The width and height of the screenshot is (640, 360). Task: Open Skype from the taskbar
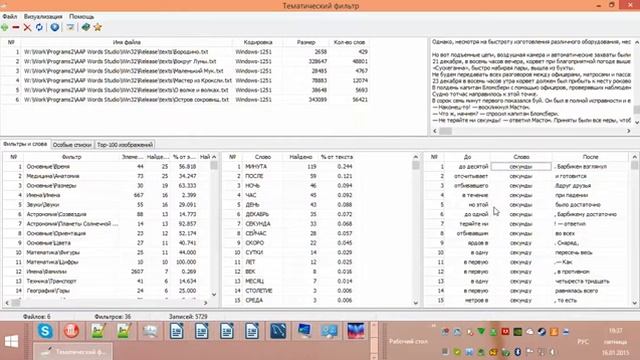45,331
